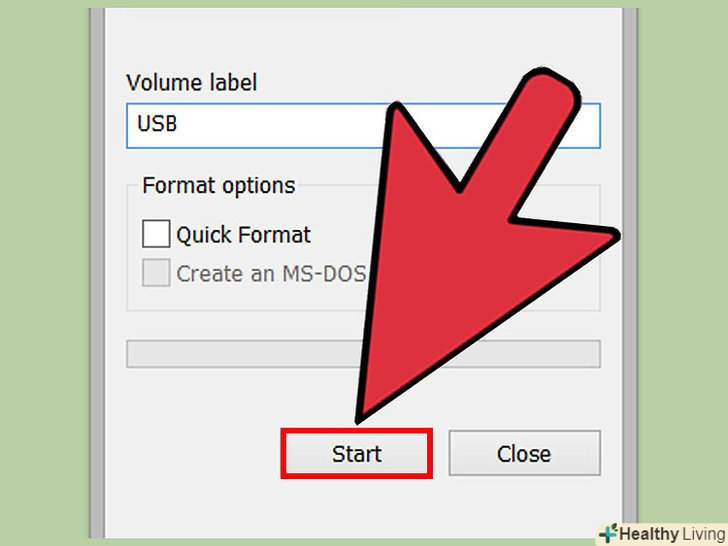Click the tip of the red arrow
This screenshot has width=728, height=546.
(360, 418)
